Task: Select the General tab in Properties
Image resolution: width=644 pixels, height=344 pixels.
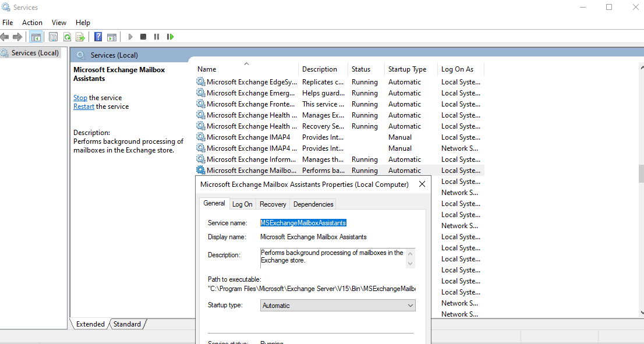Action: (x=214, y=203)
